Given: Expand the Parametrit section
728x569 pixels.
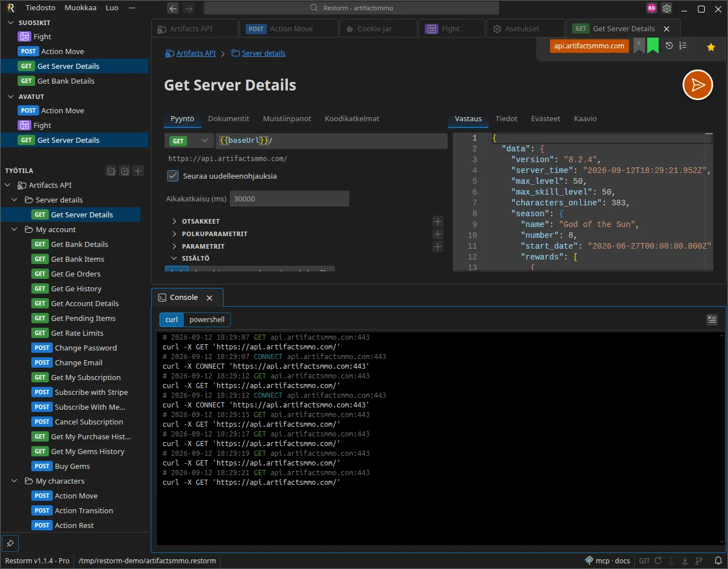Looking at the screenshot, I should (174, 246).
